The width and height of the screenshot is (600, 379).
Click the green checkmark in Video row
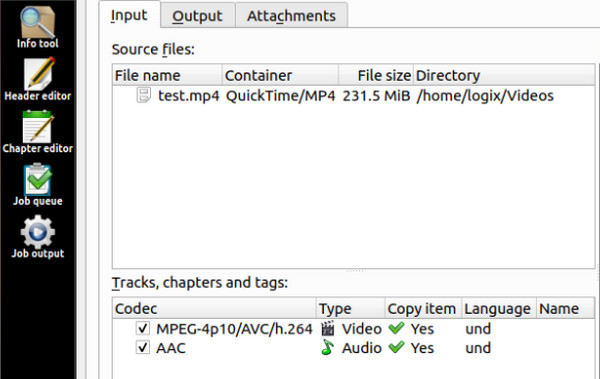point(396,328)
